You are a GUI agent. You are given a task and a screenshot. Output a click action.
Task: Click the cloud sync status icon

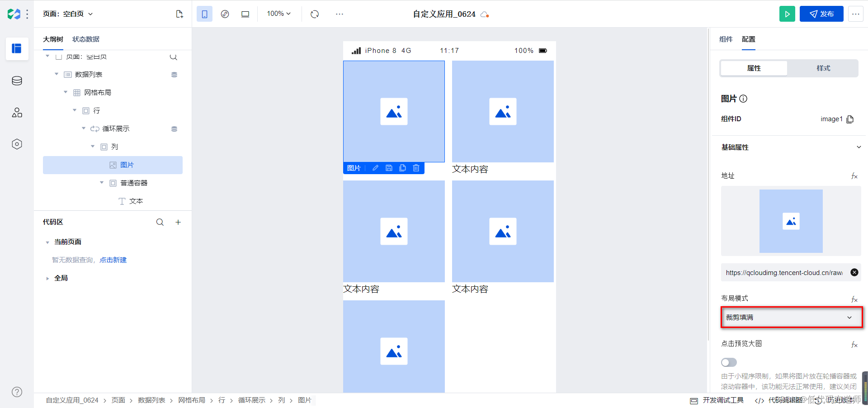coord(485,14)
